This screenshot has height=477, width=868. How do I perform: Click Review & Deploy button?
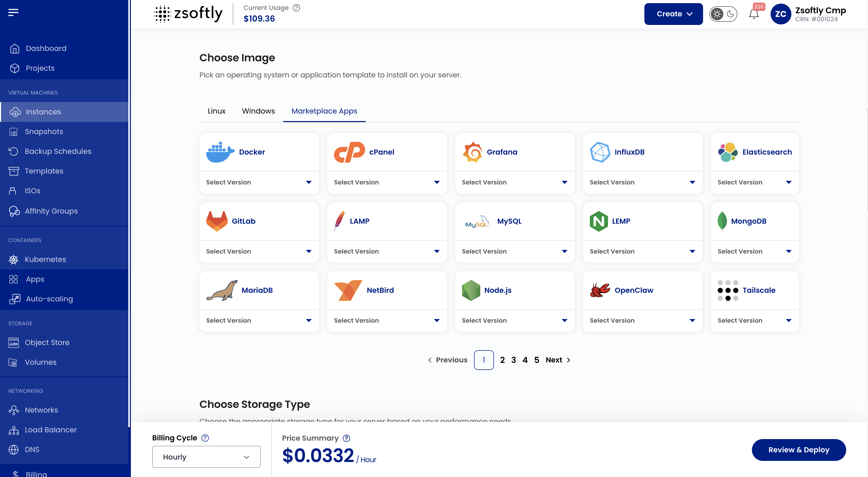click(x=799, y=450)
